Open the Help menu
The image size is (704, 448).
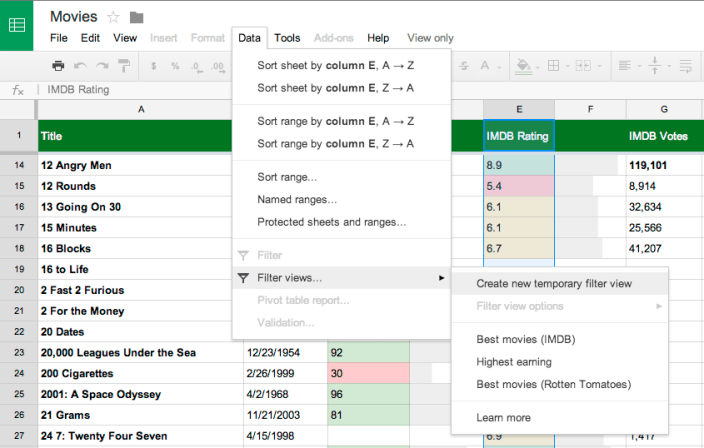point(378,38)
